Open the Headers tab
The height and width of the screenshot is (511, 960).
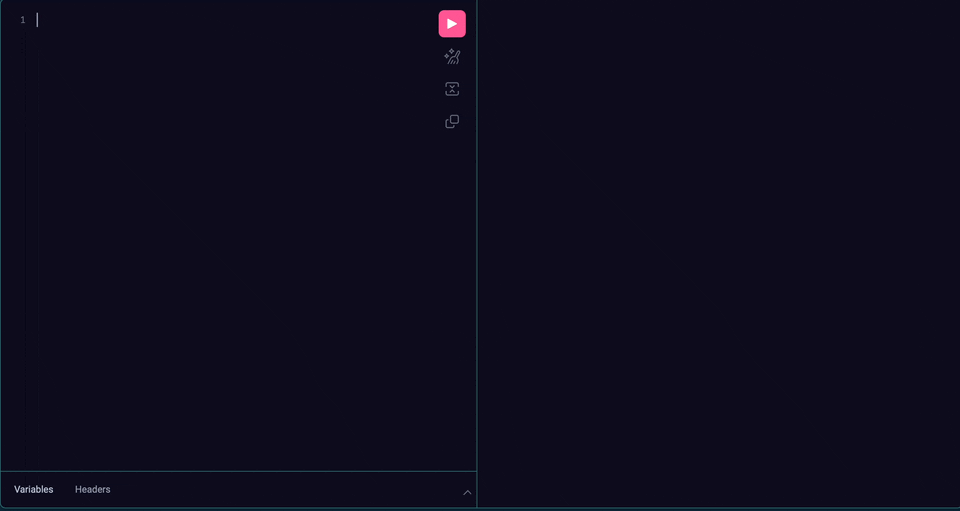[x=93, y=489]
